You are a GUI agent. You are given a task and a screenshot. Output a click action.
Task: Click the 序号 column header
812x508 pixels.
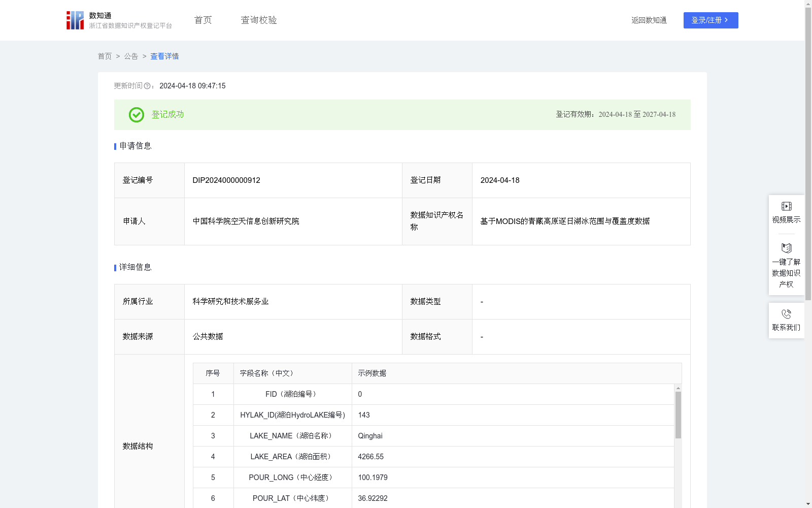(x=213, y=373)
